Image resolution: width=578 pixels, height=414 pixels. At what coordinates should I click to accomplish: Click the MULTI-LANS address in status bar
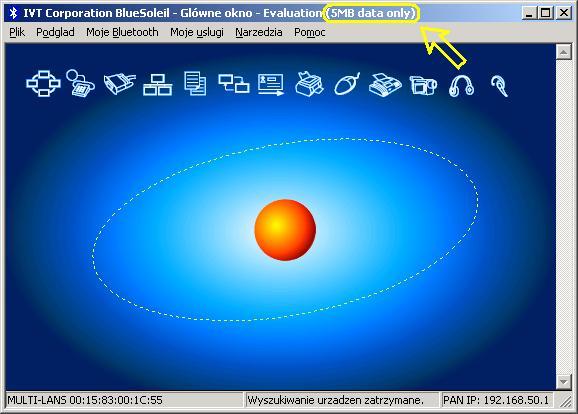[x=85, y=400]
